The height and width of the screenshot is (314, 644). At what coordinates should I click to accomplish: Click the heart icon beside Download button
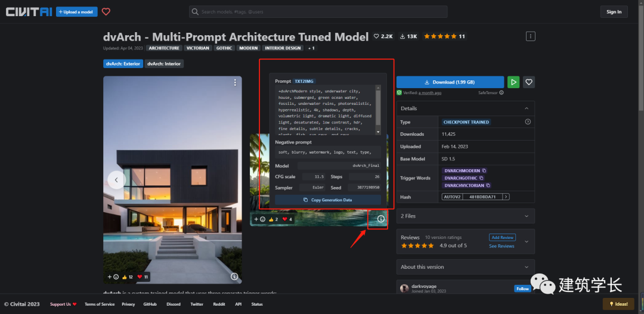click(x=528, y=82)
